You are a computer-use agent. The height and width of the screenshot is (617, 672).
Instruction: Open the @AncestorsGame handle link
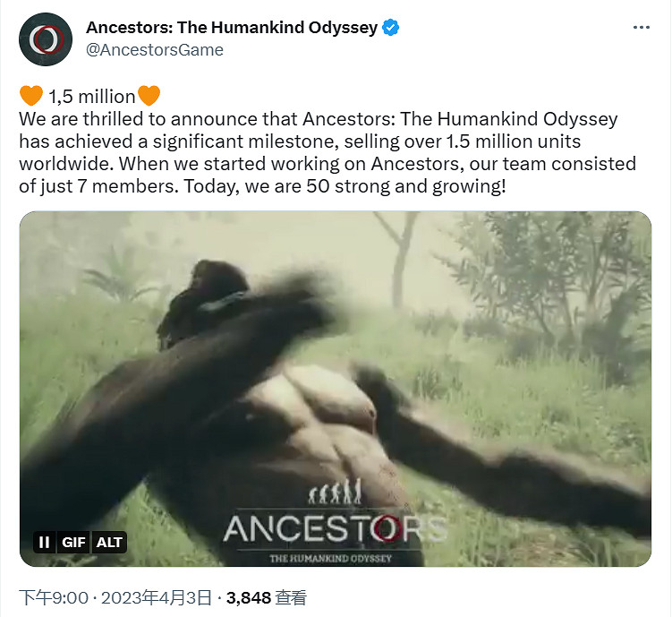point(155,50)
